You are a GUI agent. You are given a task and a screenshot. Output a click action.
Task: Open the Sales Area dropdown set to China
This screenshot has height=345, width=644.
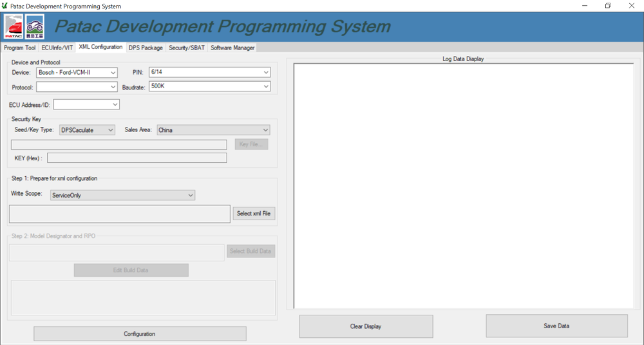coord(213,130)
